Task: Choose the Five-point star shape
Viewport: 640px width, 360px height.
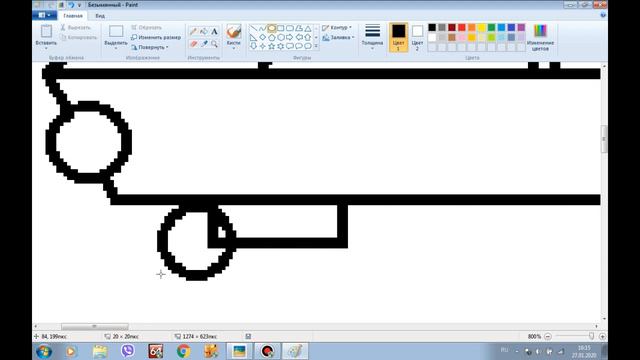Action: (271, 46)
